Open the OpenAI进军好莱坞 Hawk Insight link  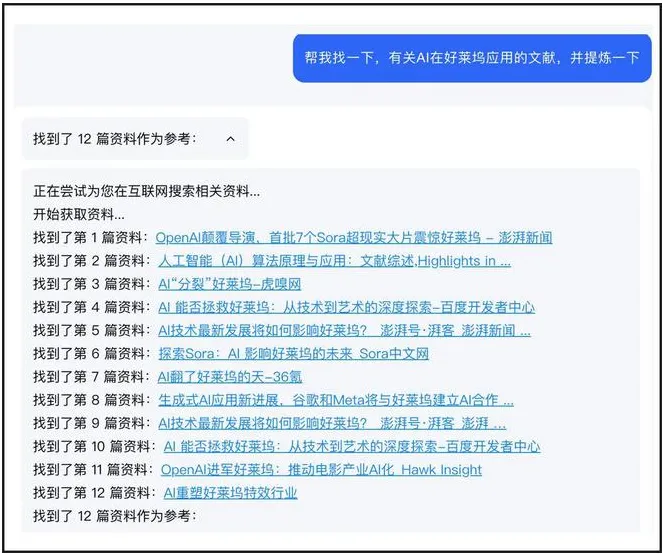(321, 470)
